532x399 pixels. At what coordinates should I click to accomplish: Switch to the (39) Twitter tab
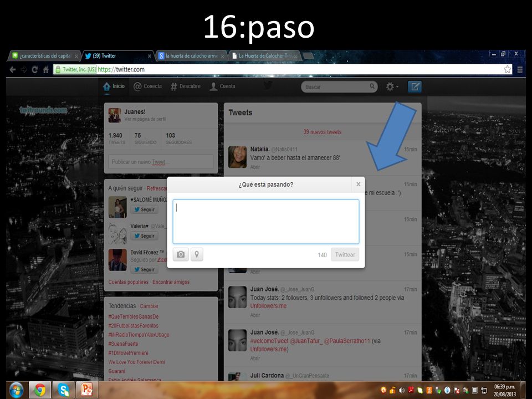point(117,56)
